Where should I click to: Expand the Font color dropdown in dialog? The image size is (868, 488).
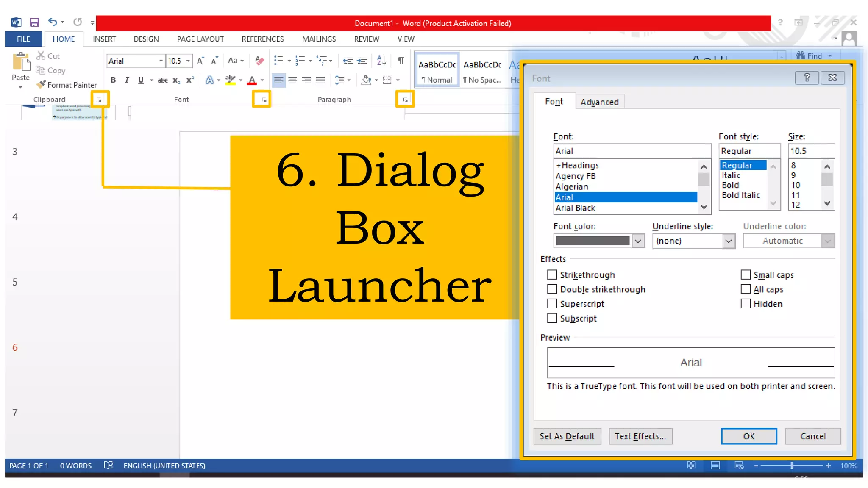[638, 241]
